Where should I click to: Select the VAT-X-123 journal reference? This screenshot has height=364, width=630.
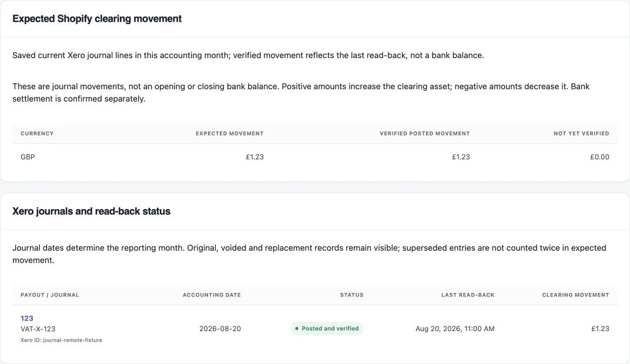(38, 329)
